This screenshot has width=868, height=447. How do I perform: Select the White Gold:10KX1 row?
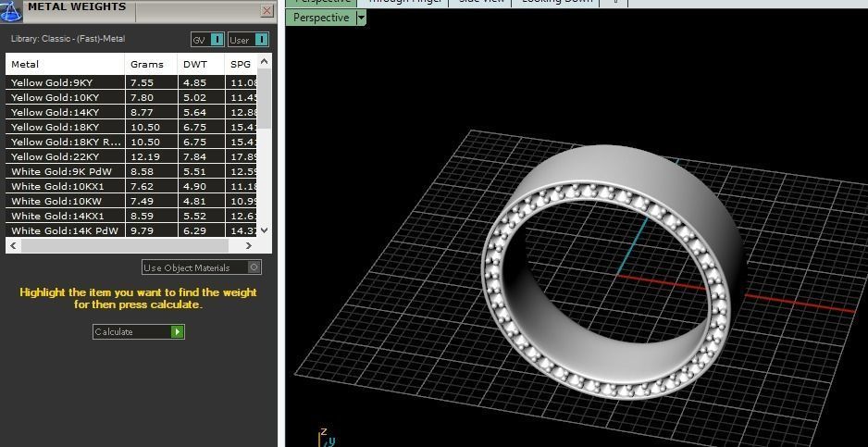[x=131, y=186]
